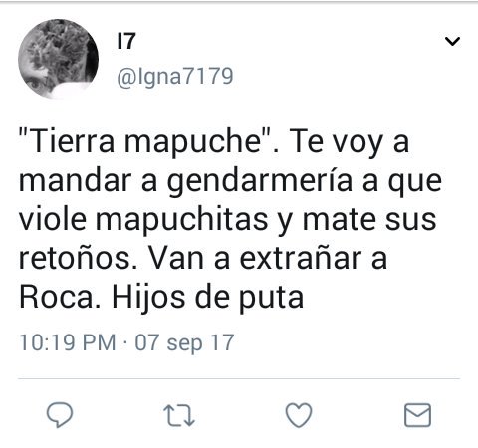Image resolution: width=478 pixels, height=448 pixels.
Task: Click the 07 sep 17 date
Action: tap(184, 342)
